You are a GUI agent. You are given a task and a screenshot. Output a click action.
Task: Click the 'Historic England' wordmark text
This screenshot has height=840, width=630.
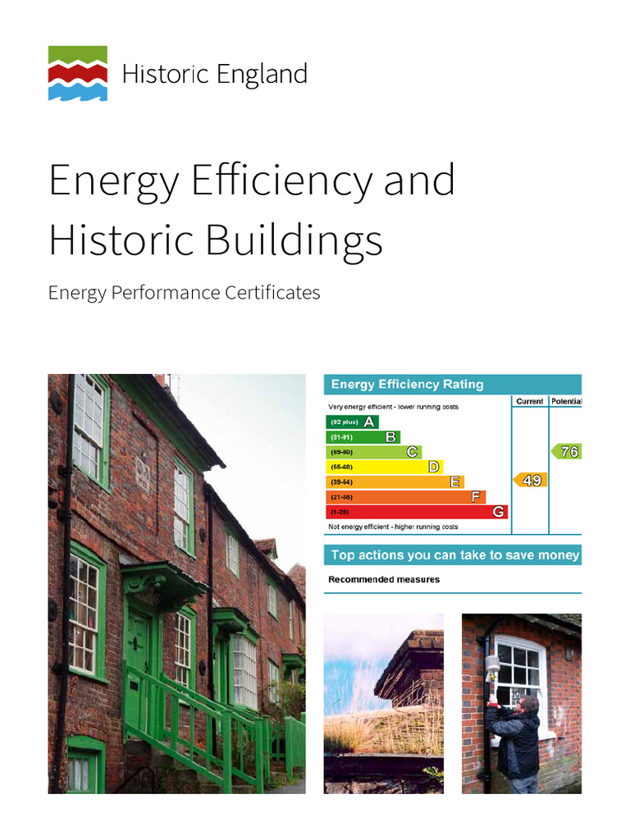[x=215, y=75]
